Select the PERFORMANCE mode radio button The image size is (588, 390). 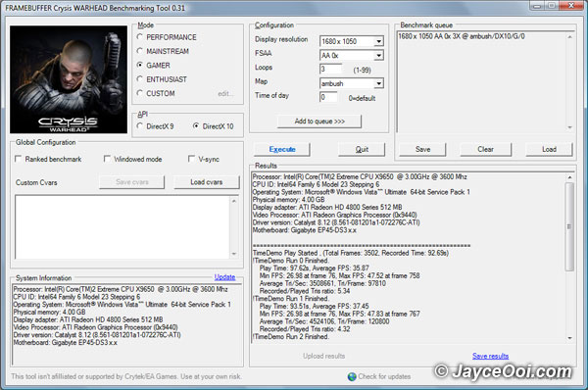140,37
